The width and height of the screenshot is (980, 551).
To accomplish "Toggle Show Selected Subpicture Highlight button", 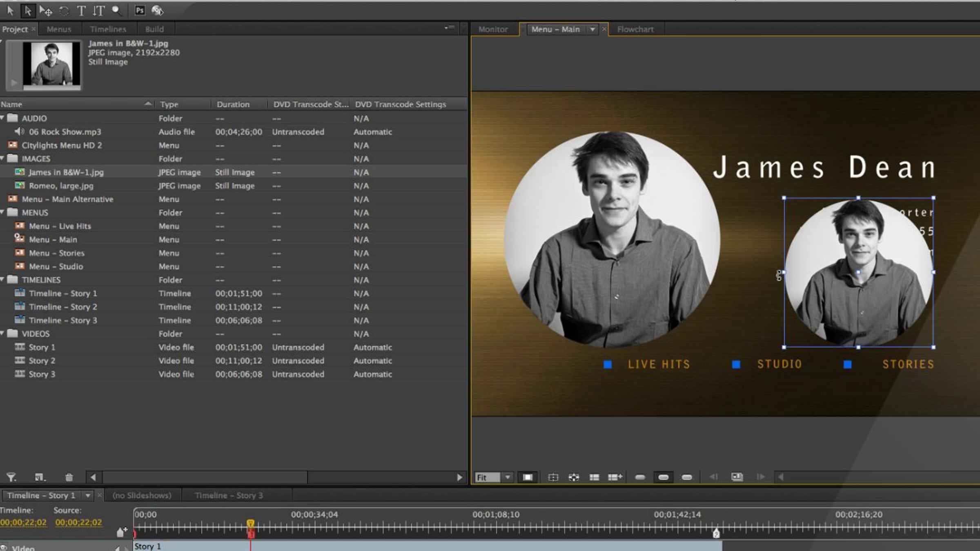I will pyautogui.click(x=664, y=477).
